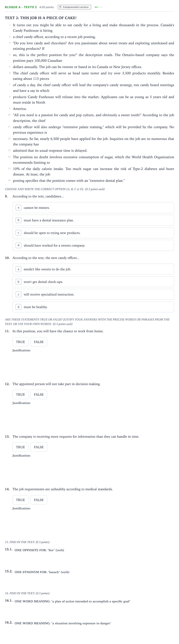Mark question 13 as TRUE

point(20,447)
